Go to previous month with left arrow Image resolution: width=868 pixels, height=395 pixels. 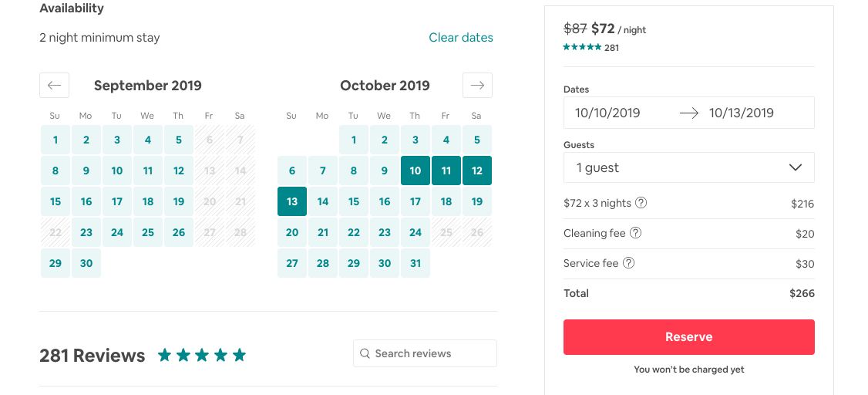click(x=54, y=85)
